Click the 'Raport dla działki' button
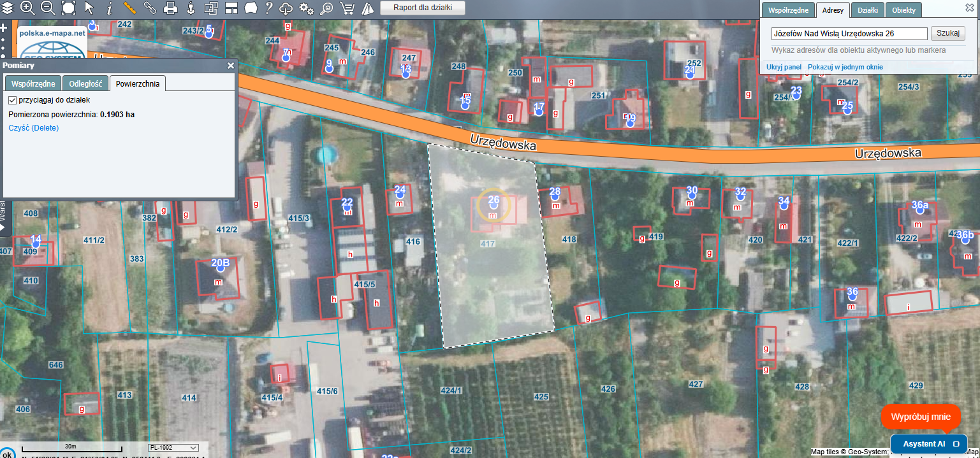The image size is (980, 458). (423, 8)
